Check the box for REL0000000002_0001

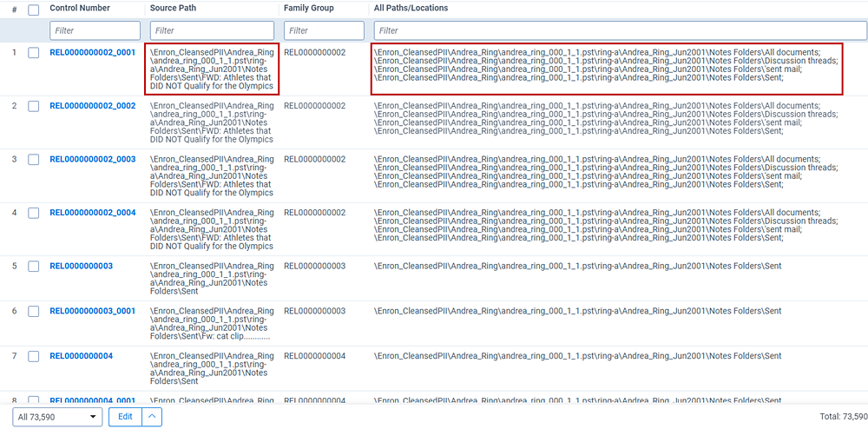click(33, 53)
